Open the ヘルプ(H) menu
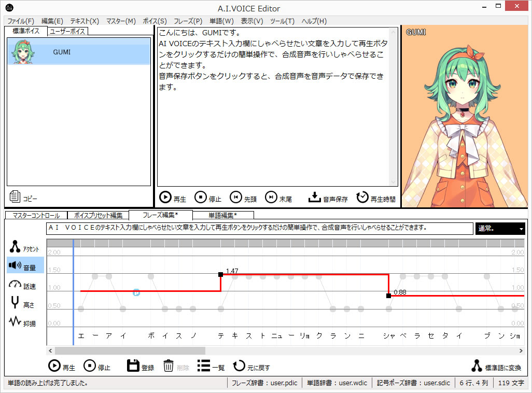 (x=314, y=21)
